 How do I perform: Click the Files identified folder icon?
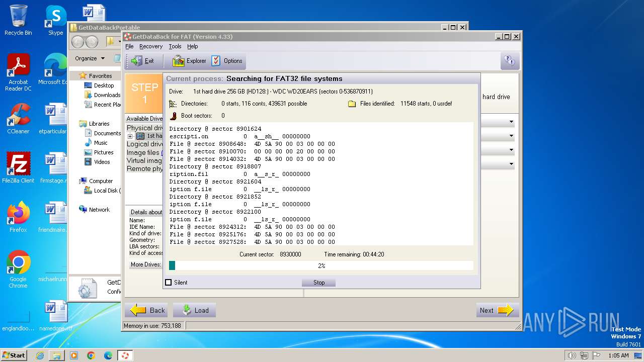[352, 104]
